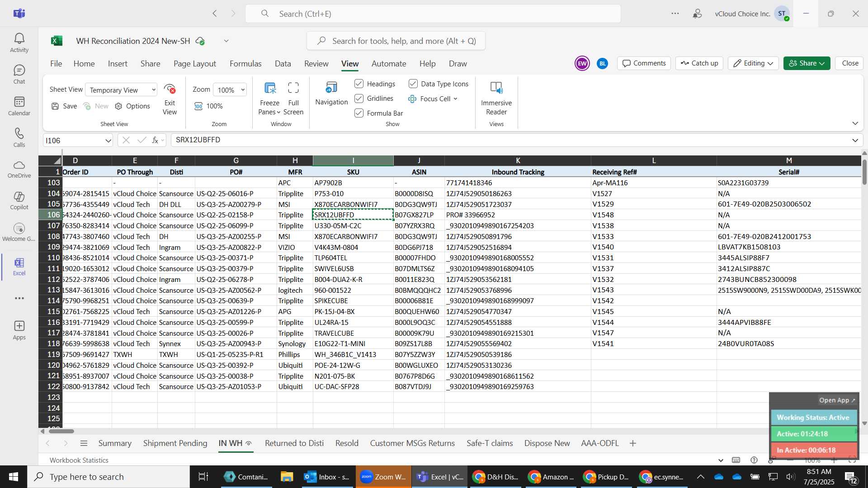The width and height of the screenshot is (868, 488).
Task: Click the vertical scrollbar thumb
Action: click(x=864, y=172)
